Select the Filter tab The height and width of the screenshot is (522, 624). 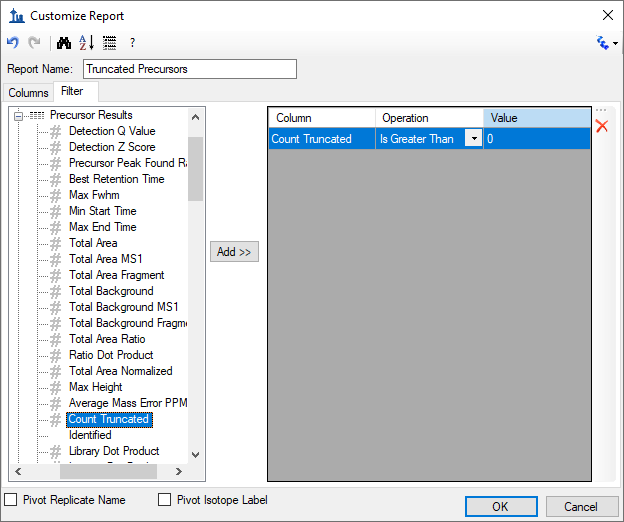pos(72,92)
